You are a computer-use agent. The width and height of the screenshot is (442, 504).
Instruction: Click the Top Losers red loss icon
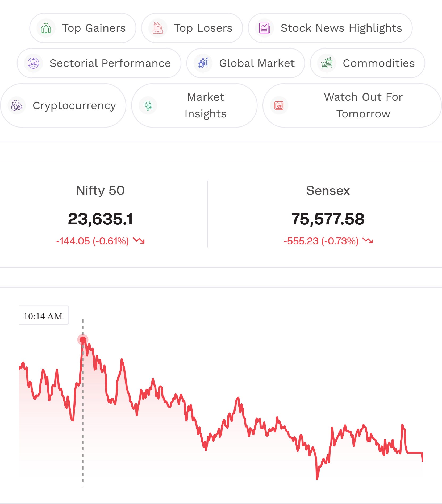tap(158, 28)
